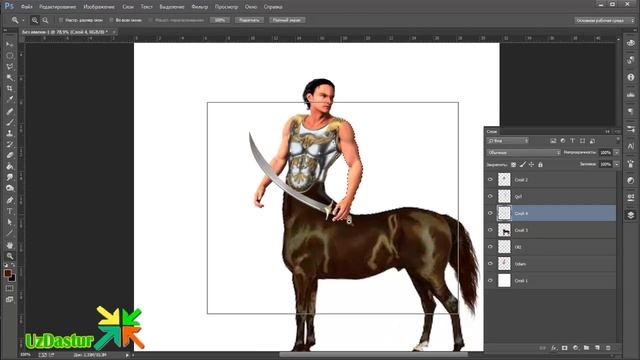Image resolution: width=640 pixels, height=360 pixels.
Task: Click Zoom Out magnifier in options bar
Action: (x=45, y=20)
